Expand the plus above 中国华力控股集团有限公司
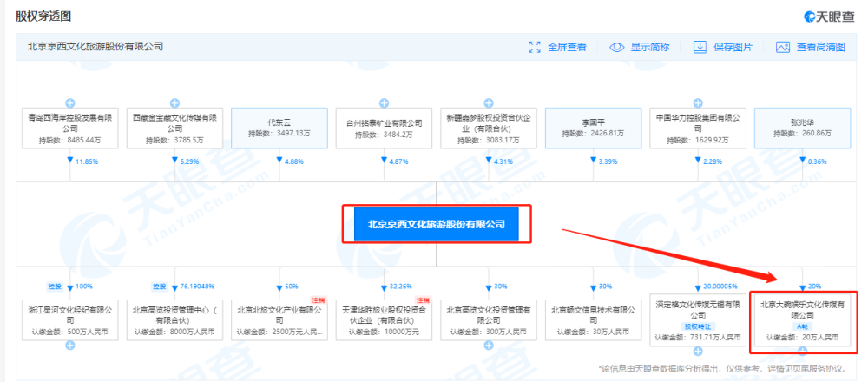Image resolution: width=868 pixels, height=382 pixels. coord(698,103)
